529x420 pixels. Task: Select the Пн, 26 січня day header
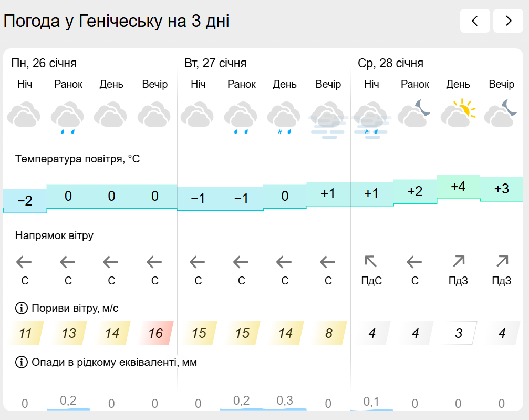[44, 64]
